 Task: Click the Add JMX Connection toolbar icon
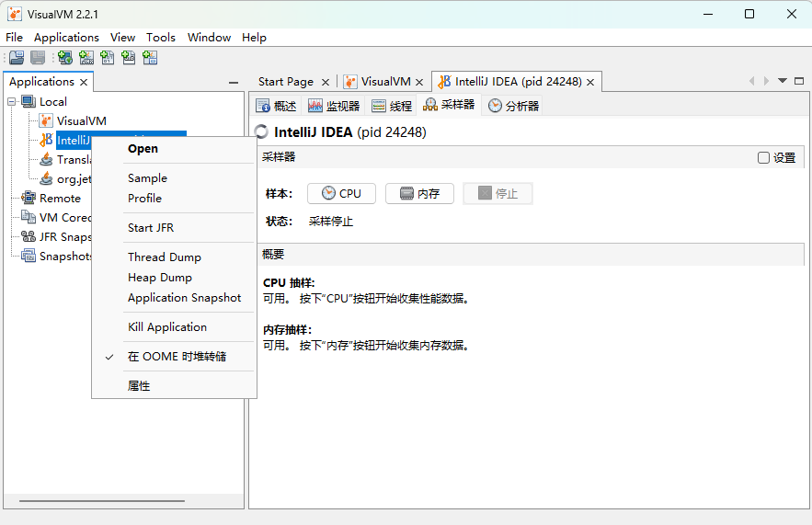tap(86, 58)
